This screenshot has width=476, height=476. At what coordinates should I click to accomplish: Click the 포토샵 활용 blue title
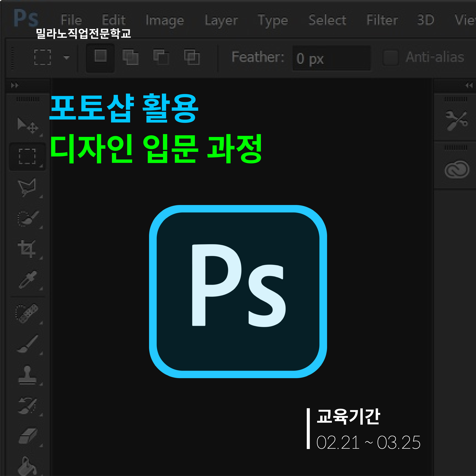pos(124,108)
